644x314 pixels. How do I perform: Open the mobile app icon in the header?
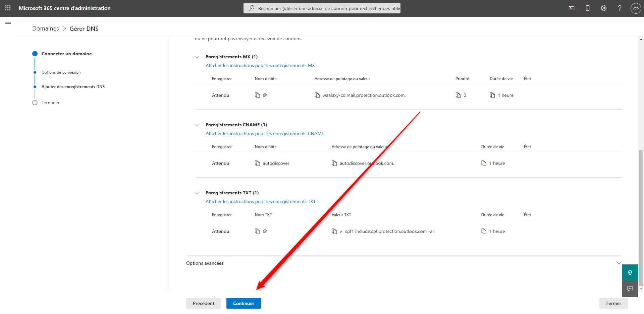pyautogui.click(x=588, y=8)
